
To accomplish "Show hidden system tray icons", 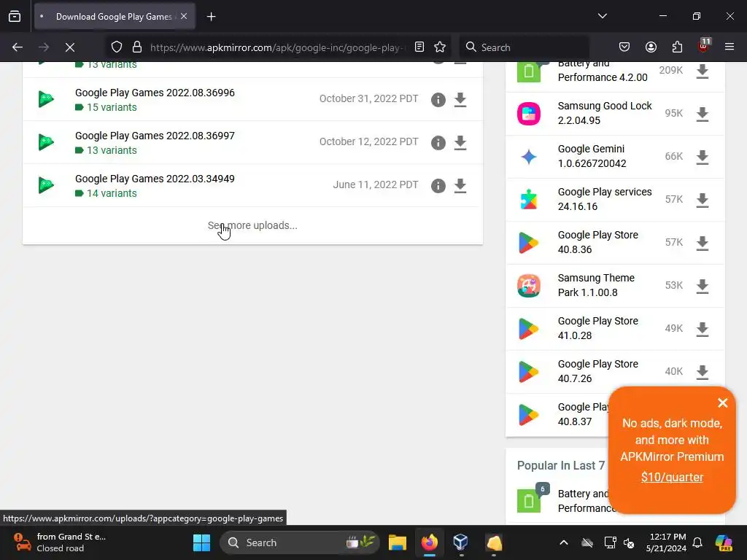I will coord(564,542).
